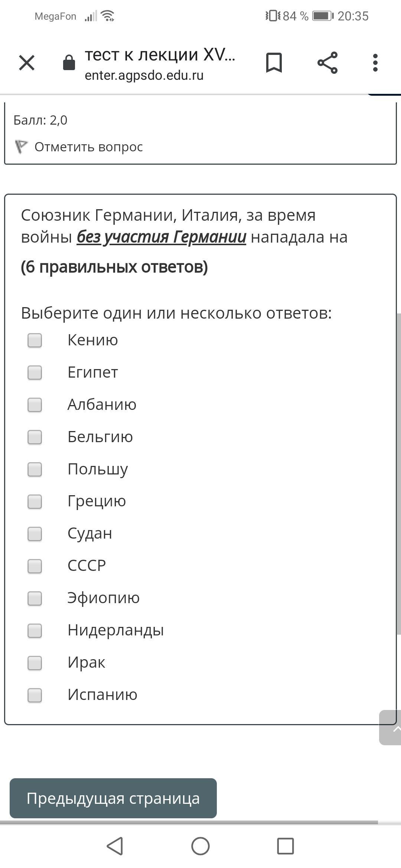
Task: Check the Судан option
Action: click(x=35, y=534)
